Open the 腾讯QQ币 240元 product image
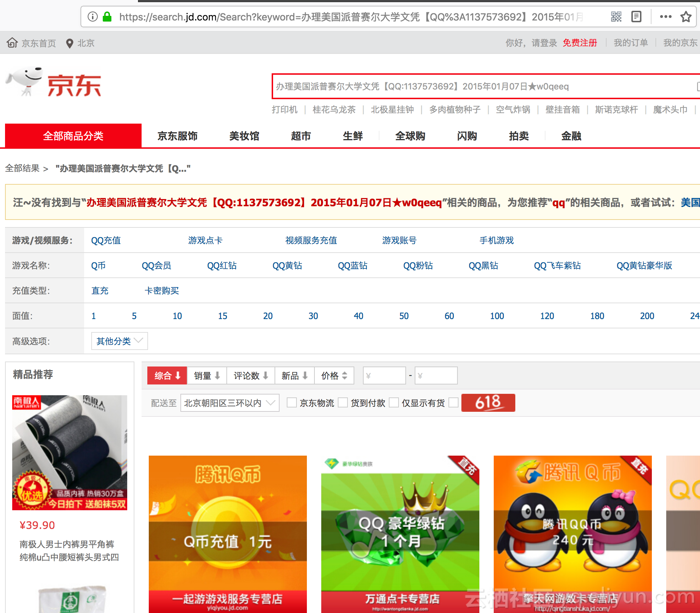The width and height of the screenshot is (700, 613). [x=573, y=534]
